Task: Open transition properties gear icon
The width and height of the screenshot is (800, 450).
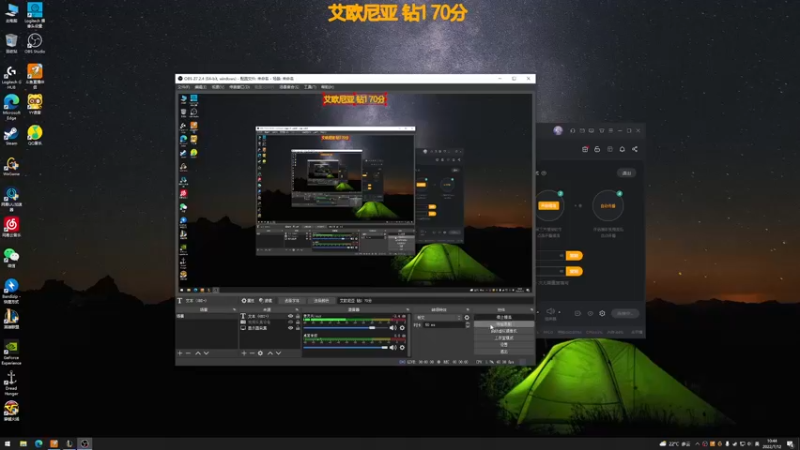Action: pyautogui.click(x=467, y=317)
